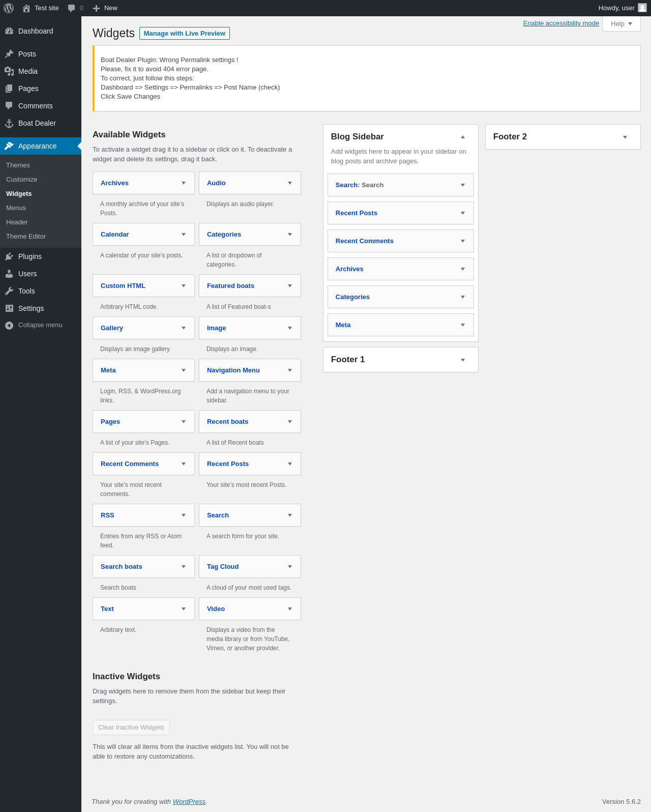Select the Tag Cloud widget title
The image size is (651, 812).
[x=223, y=567]
